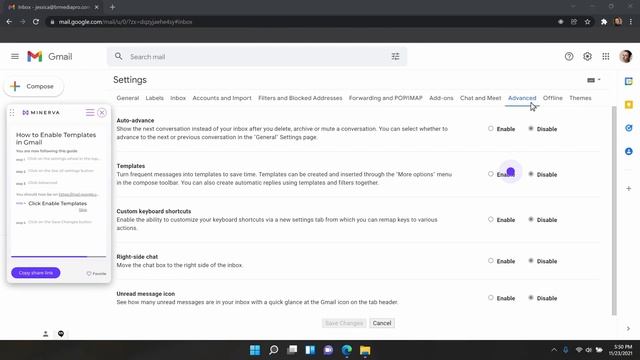The width and height of the screenshot is (640, 360).
Task: Switch to the General settings tab
Action: pyautogui.click(x=128, y=98)
